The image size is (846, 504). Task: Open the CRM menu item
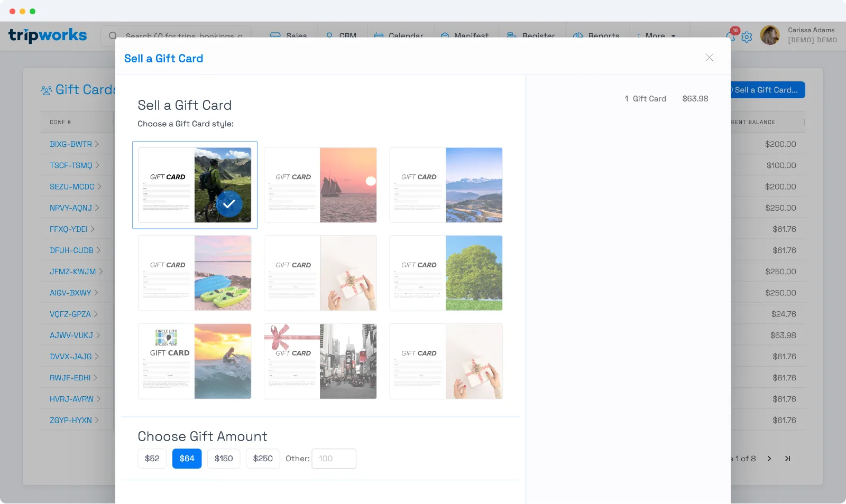pos(341,36)
